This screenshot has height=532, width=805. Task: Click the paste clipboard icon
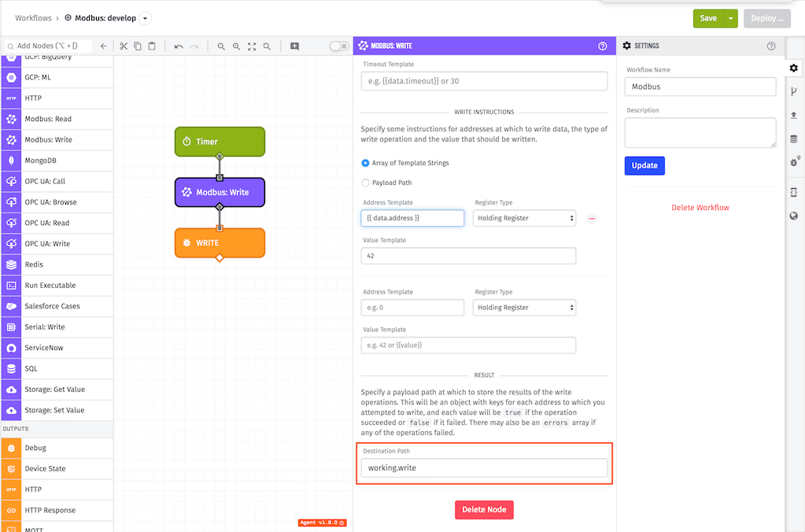pos(152,46)
